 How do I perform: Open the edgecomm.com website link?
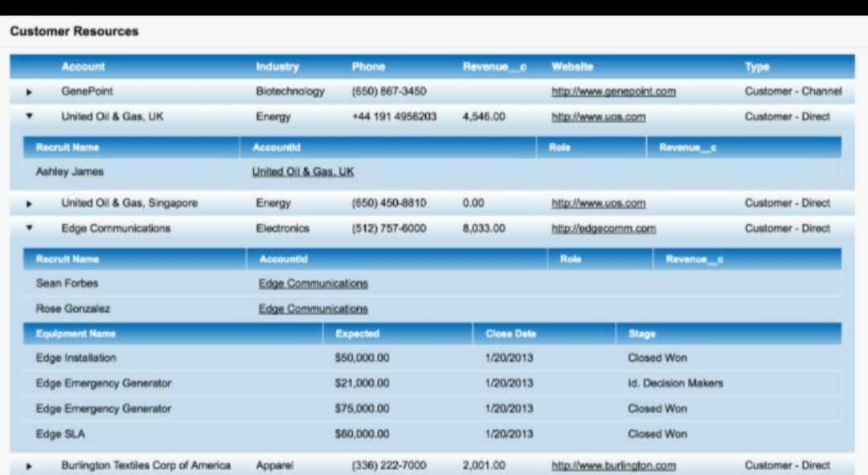pos(604,228)
